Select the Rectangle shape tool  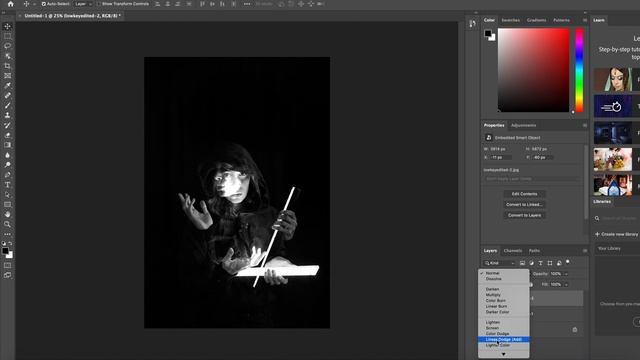point(7,204)
